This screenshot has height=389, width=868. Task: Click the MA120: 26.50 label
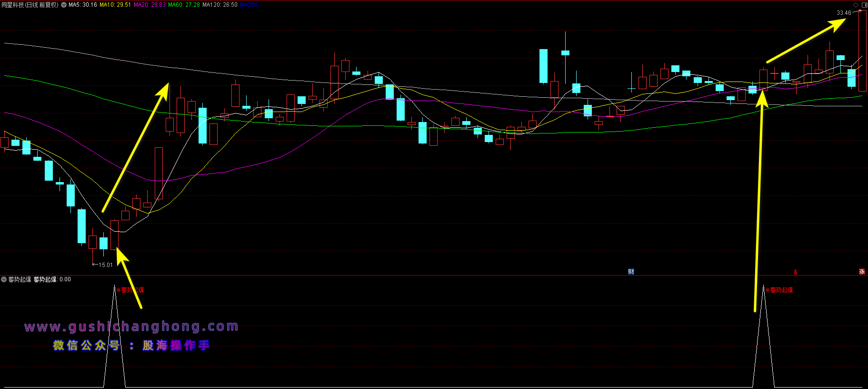220,5
